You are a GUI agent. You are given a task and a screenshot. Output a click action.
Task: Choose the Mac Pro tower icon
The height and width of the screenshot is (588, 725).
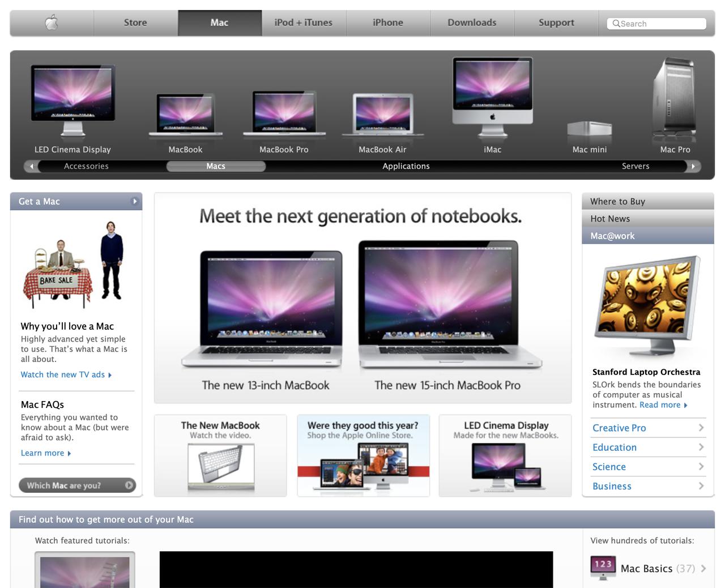coord(675,98)
